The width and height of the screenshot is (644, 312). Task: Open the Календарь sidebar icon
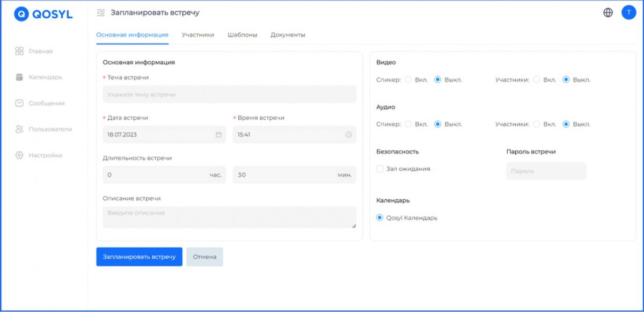pos(19,77)
